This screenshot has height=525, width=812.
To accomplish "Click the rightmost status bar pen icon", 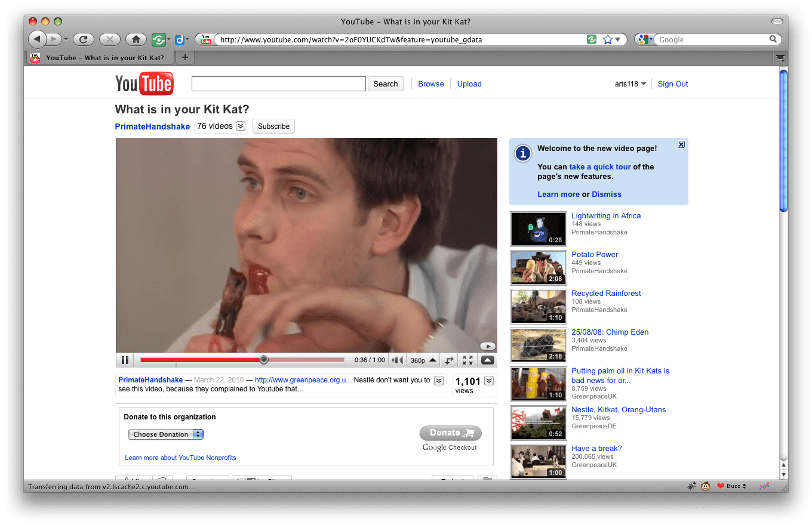I will pyautogui.click(x=764, y=486).
